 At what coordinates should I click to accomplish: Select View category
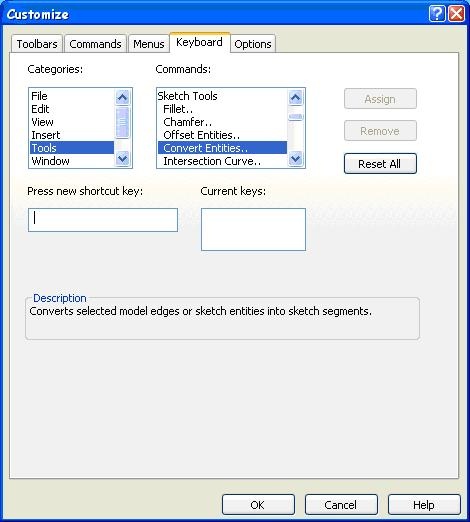click(x=72, y=122)
